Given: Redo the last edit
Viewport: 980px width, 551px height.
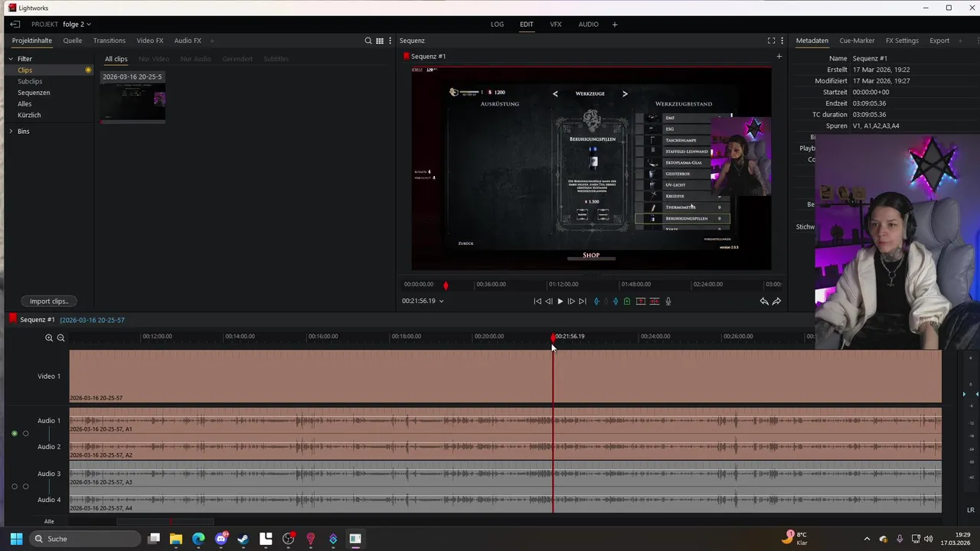Looking at the screenshot, I should (x=776, y=302).
